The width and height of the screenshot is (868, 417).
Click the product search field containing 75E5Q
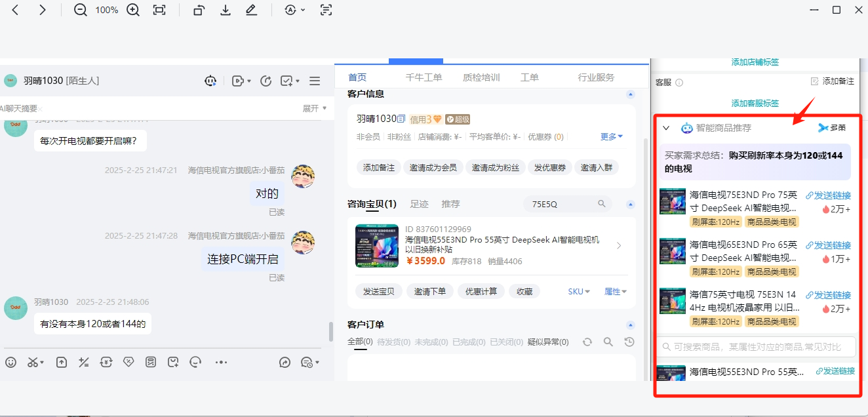click(x=568, y=204)
